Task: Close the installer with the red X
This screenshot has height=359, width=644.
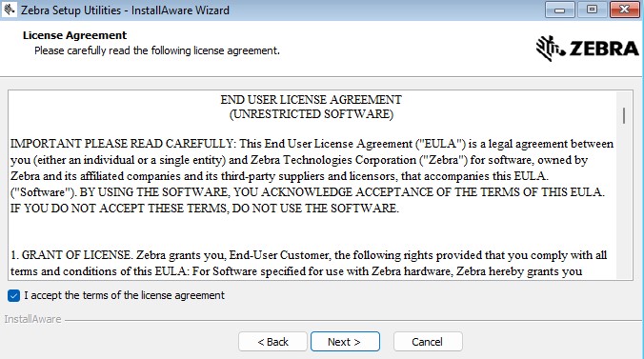Action: (624, 10)
